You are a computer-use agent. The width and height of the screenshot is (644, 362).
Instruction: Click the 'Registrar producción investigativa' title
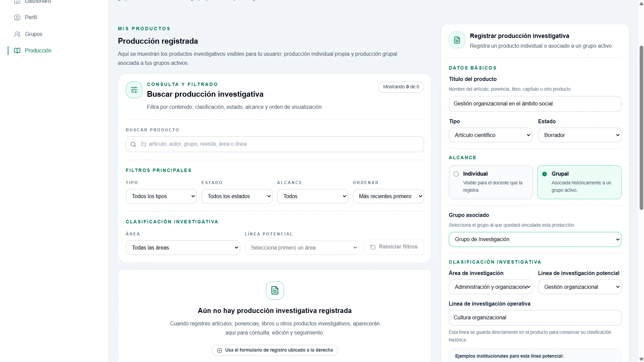(519, 36)
